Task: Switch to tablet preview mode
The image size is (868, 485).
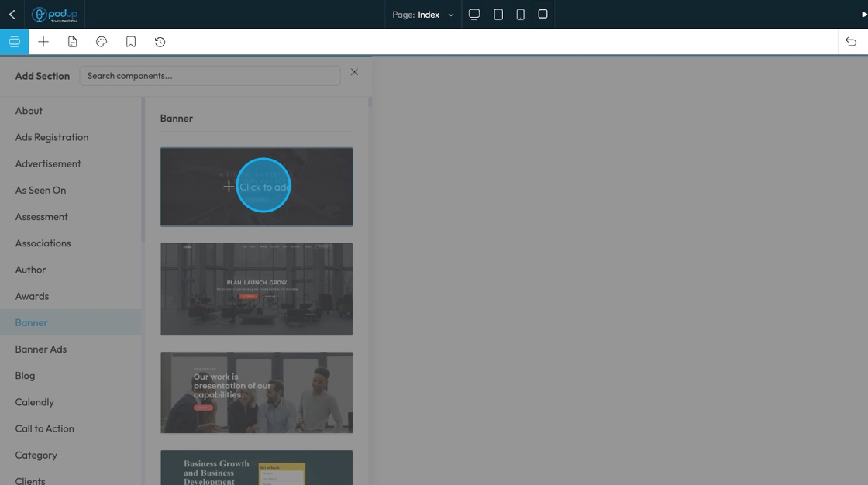Action: (498, 15)
